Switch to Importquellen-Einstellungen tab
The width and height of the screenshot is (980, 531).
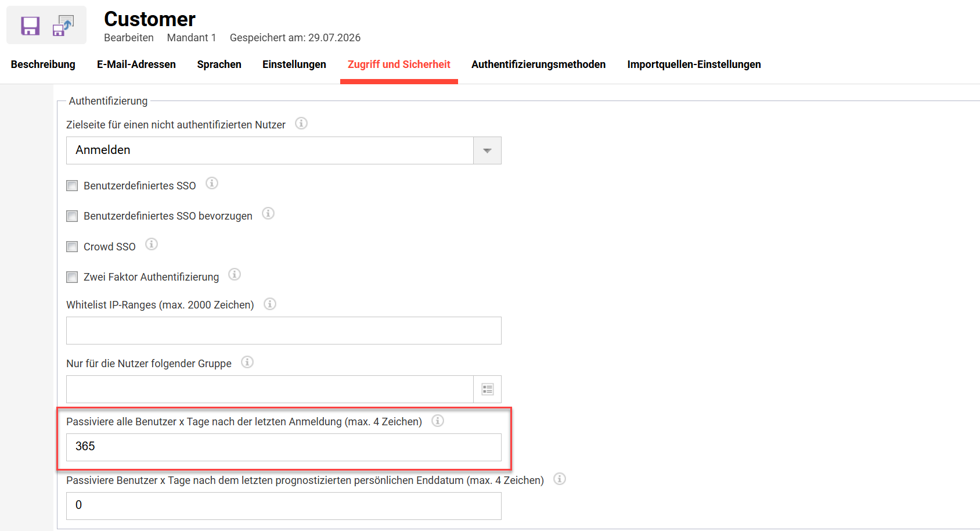pyautogui.click(x=694, y=64)
